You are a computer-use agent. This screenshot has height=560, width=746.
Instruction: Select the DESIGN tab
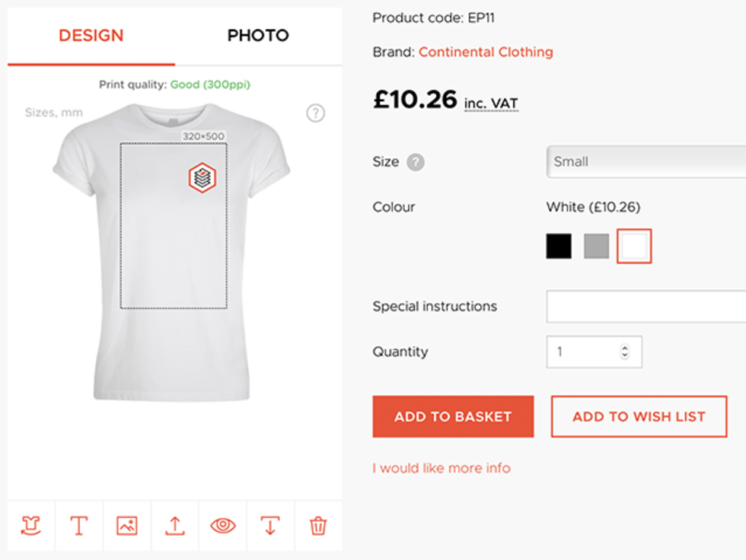pos(90,36)
